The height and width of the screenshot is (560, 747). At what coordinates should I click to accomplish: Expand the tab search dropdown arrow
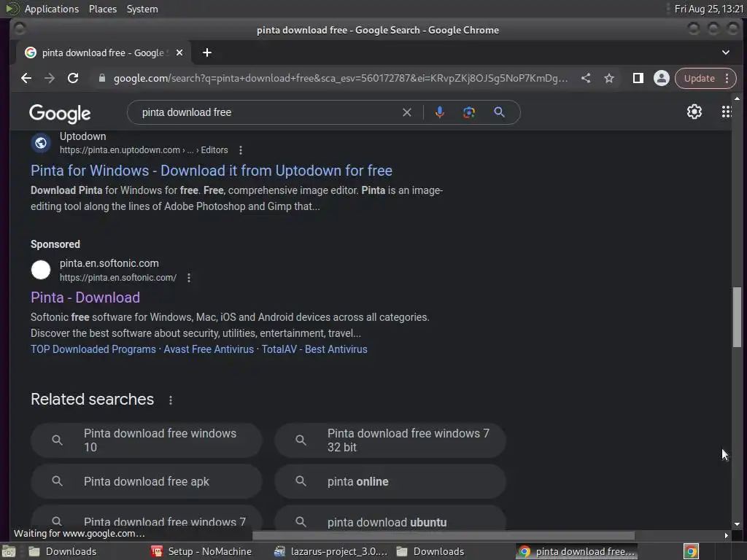click(x=726, y=52)
